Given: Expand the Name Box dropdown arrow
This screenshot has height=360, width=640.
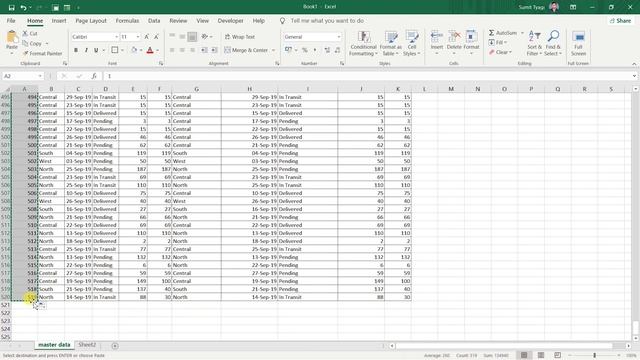Looking at the screenshot, I should coord(40,76).
